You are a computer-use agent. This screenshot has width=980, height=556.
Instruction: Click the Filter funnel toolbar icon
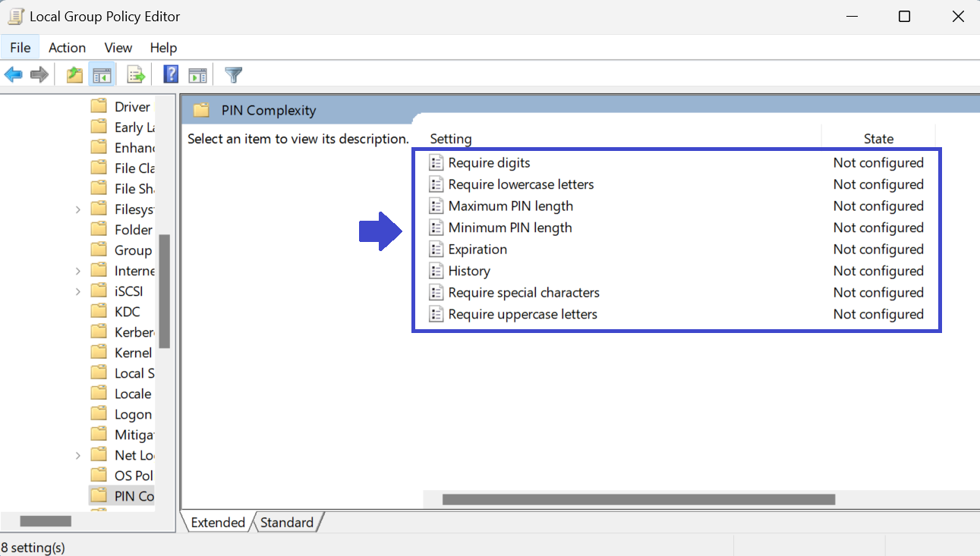tap(234, 74)
